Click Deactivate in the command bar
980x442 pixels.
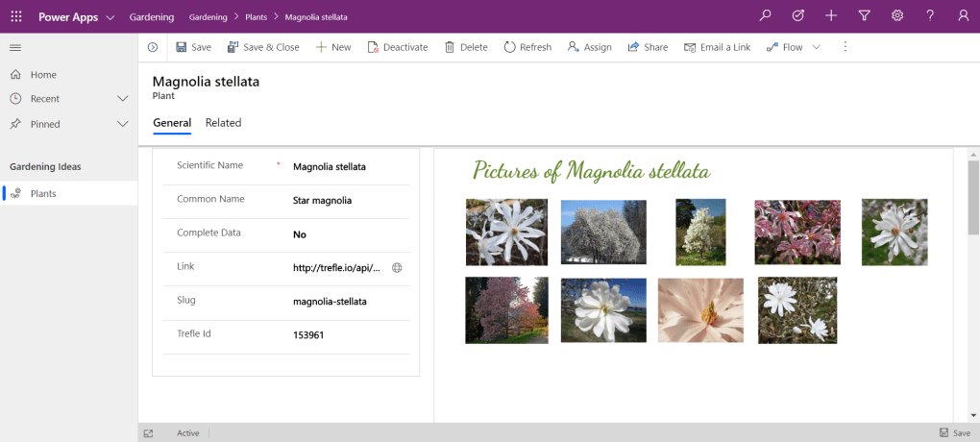click(397, 47)
